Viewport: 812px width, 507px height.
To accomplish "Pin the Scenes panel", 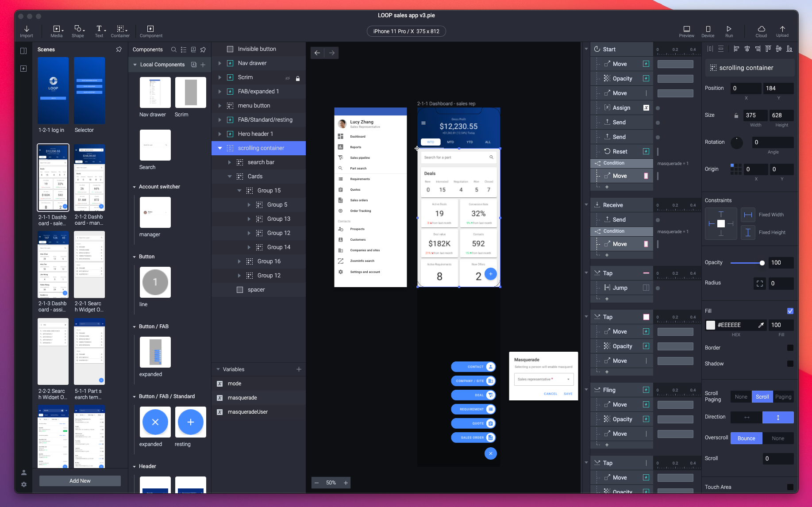I will pos(119,50).
